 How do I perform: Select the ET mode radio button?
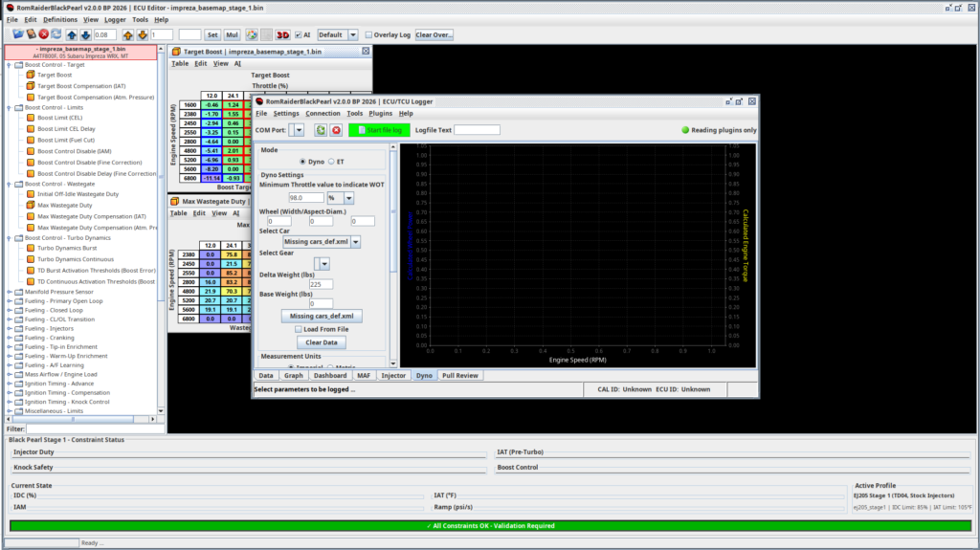[330, 162]
